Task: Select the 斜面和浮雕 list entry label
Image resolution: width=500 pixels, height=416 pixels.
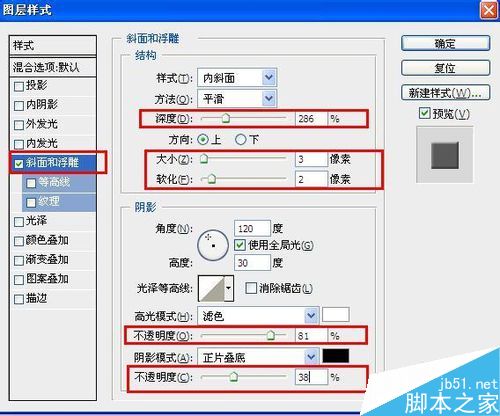Action: pos(52,163)
